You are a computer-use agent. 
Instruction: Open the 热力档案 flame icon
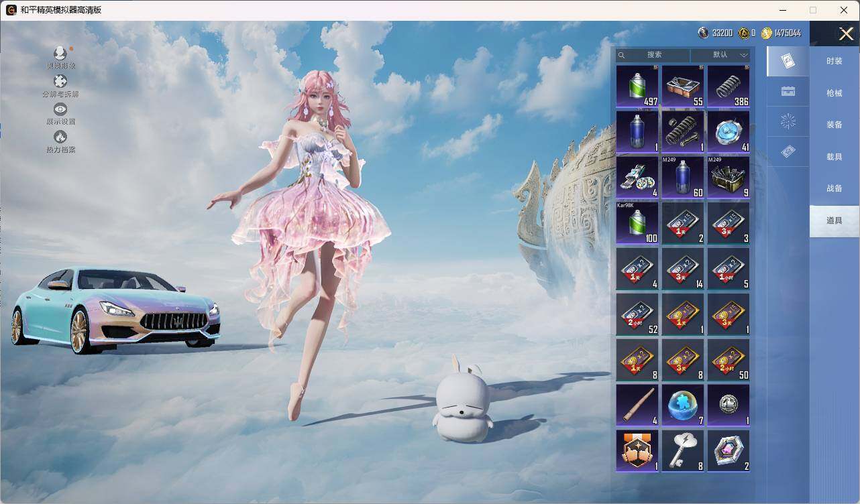click(x=60, y=137)
